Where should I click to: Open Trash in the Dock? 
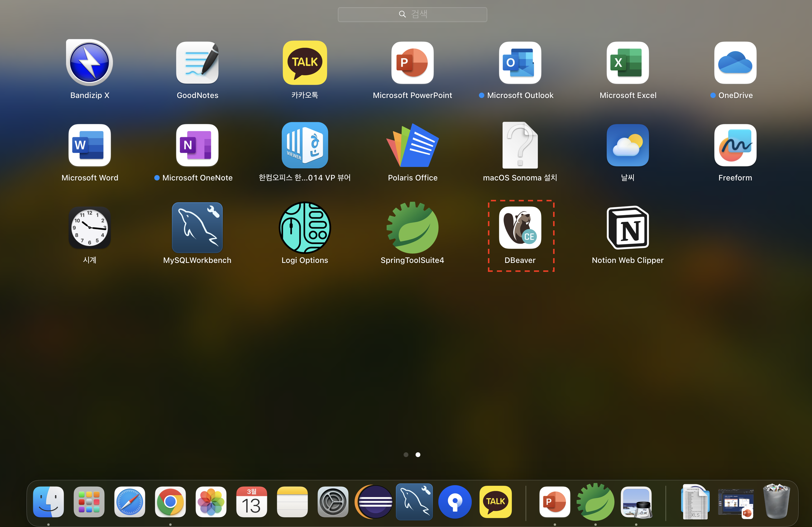point(776,502)
